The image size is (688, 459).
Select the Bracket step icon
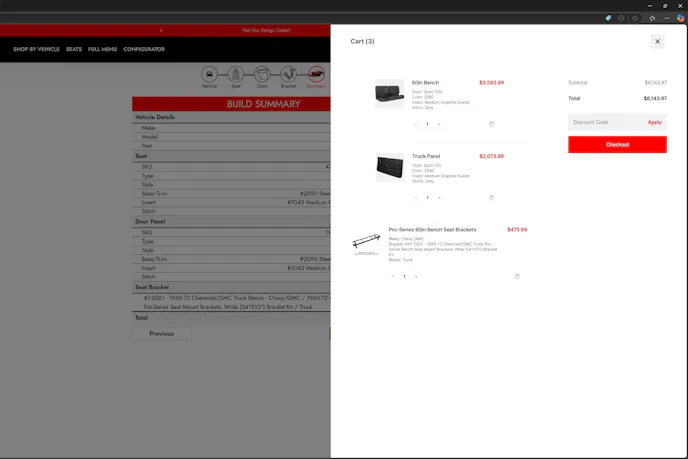coord(288,74)
